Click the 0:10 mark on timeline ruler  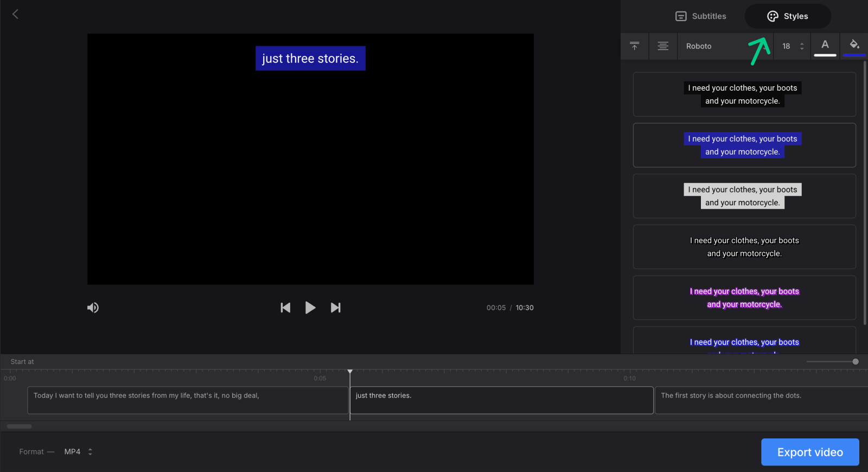(x=629, y=378)
